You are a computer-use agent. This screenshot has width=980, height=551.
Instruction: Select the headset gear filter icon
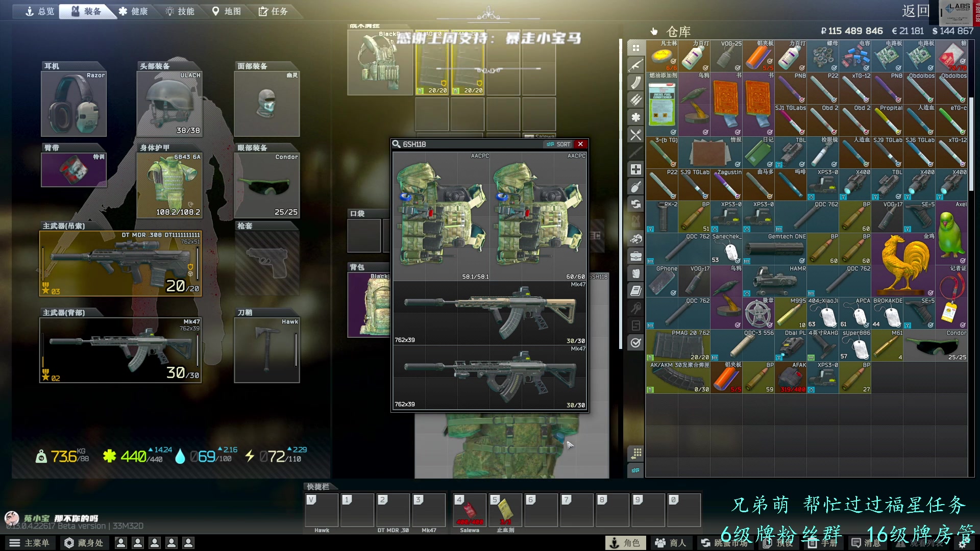tap(635, 239)
